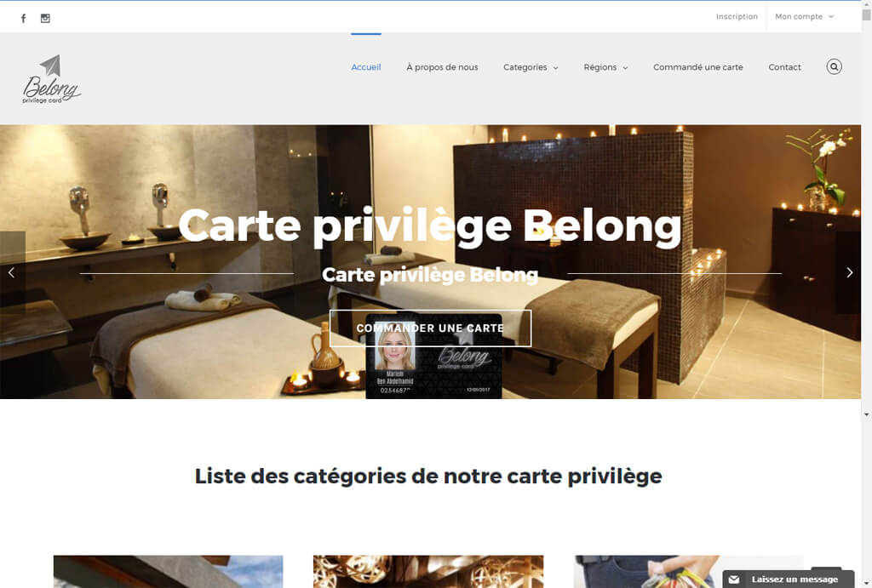Click the envelope icon in message widget

click(x=734, y=579)
